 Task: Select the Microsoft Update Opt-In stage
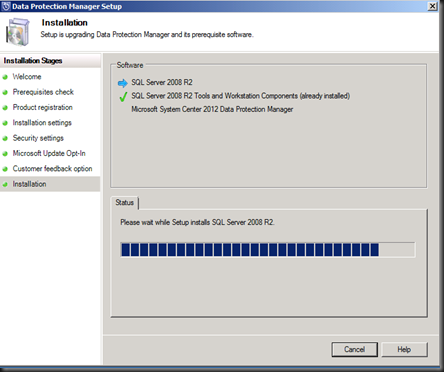pyautogui.click(x=49, y=153)
